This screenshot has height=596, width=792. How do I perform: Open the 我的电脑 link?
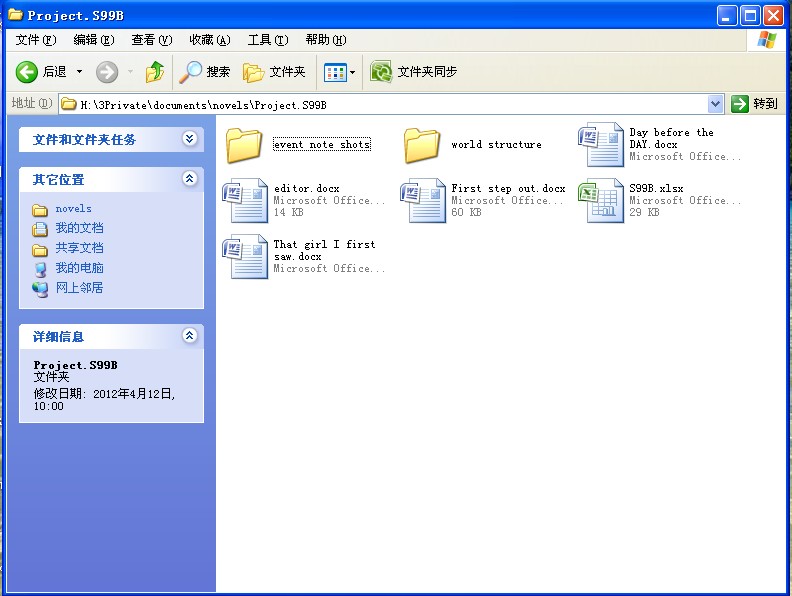(79, 268)
